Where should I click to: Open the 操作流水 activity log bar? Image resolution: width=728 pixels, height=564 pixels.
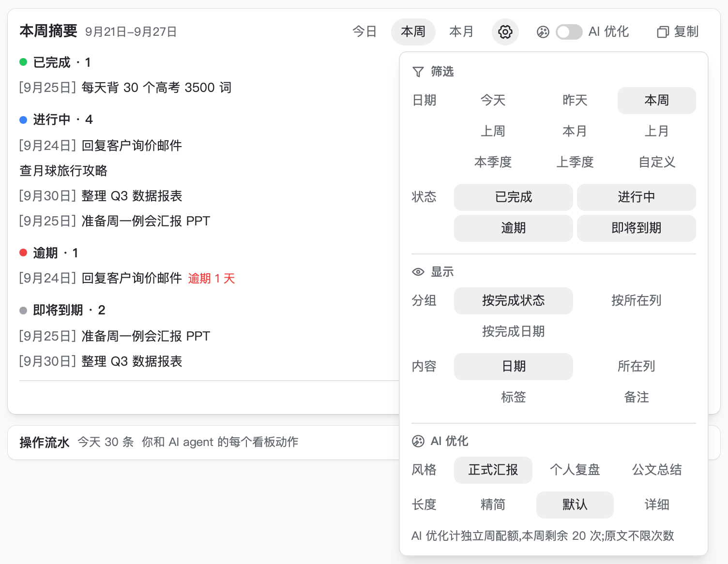tap(203, 442)
